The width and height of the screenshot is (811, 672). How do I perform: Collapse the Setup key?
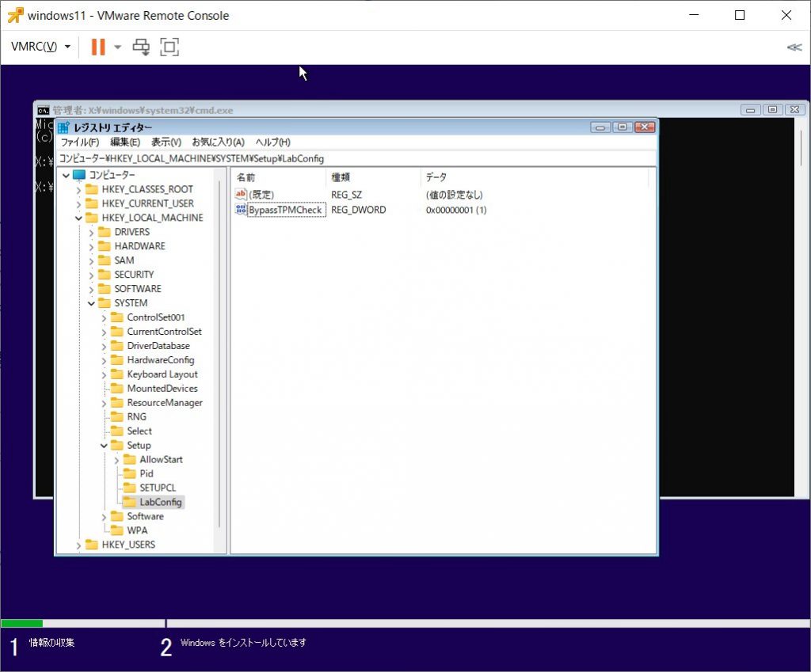click(x=104, y=446)
